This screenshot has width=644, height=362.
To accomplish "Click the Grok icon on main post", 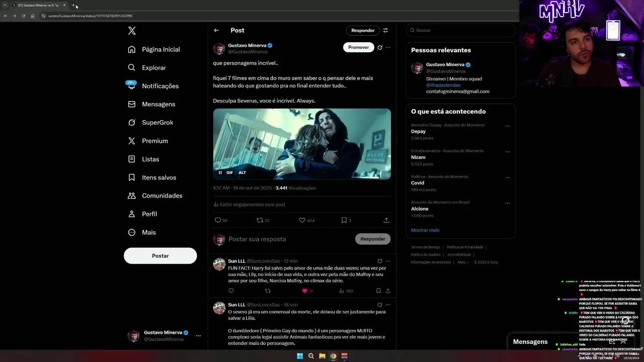I will pyautogui.click(x=380, y=47).
